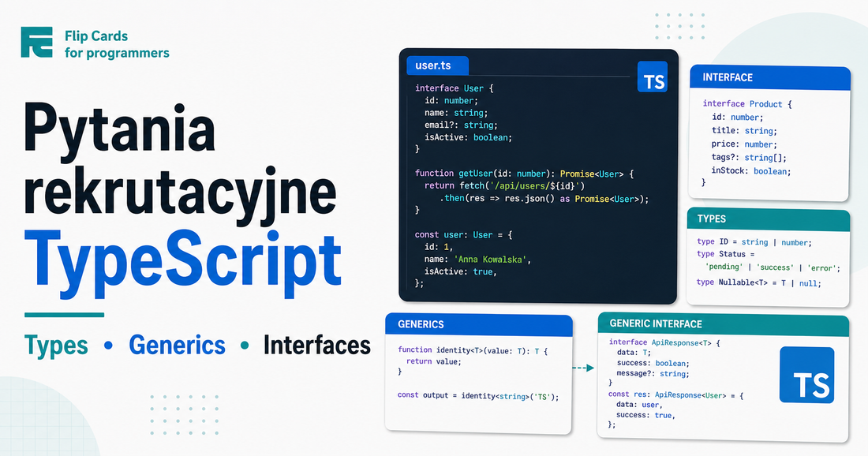Viewport: 868px width, 456px height.
Task: Click the line "success: true,"
Action: (x=645, y=415)
